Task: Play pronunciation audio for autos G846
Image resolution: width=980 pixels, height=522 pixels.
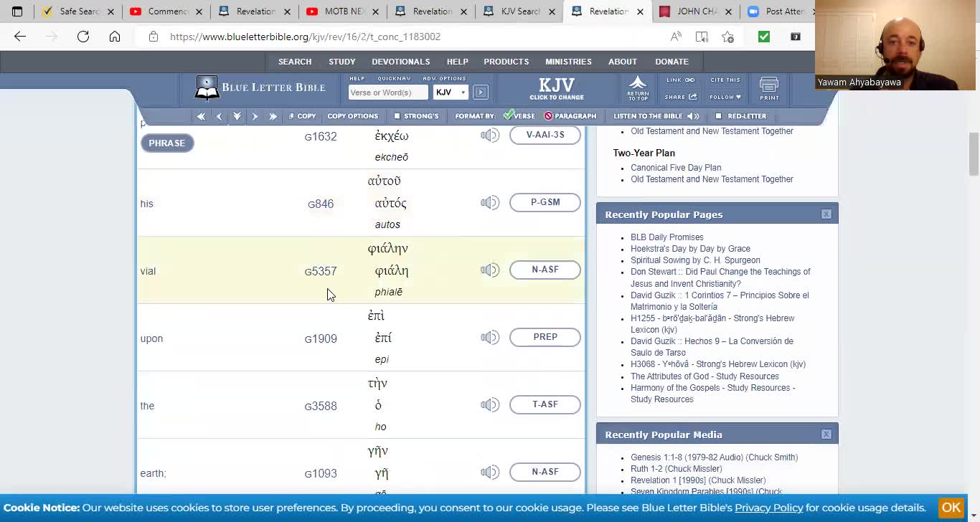Action: click(x=490, y=202)
